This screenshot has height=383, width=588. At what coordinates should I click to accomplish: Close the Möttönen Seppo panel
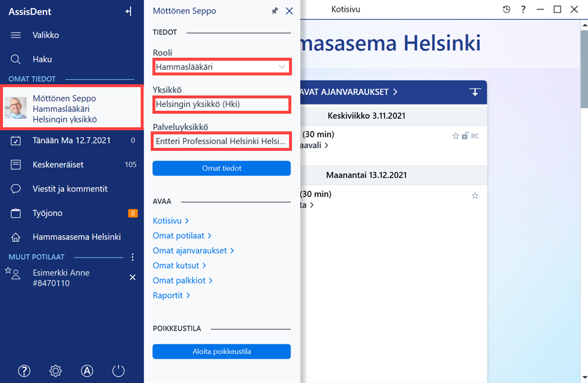(289, 11)
